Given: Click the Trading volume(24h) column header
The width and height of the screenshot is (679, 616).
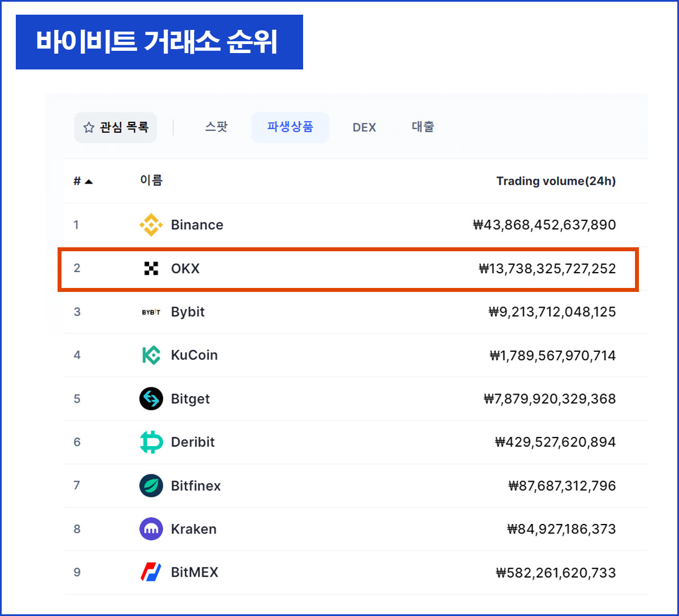Looking at the screenshot, I should [x=556, y=181].
